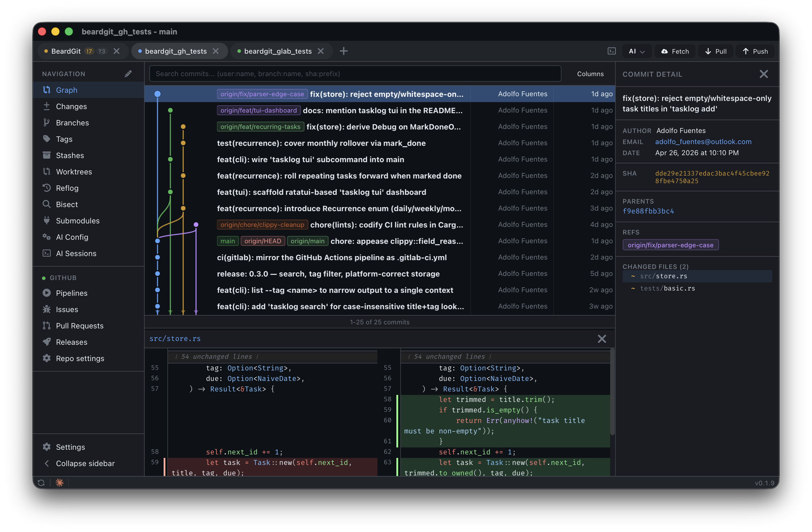This screenshot has width=812, height=532.
Task: Open GitHub Issues
Action: coord(88,310)
